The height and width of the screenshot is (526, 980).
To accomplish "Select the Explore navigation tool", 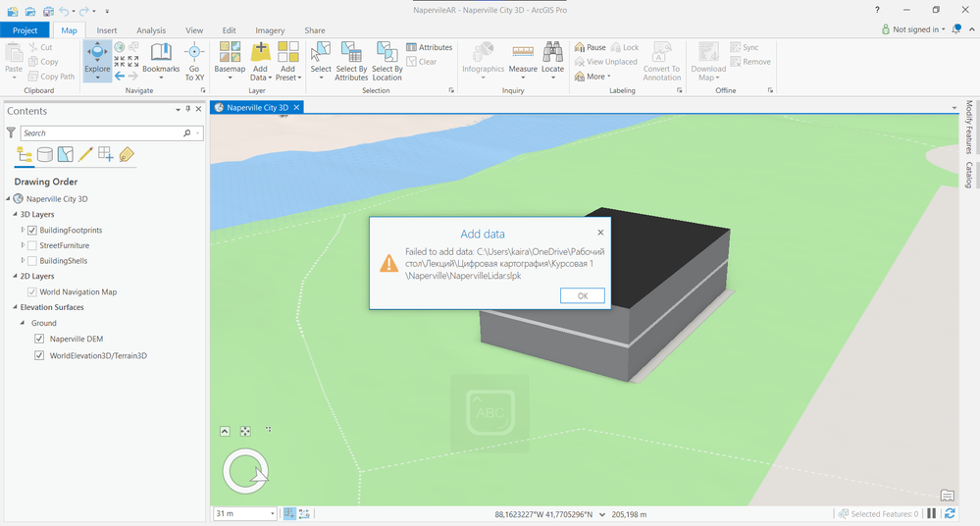I will coord(97,61).
